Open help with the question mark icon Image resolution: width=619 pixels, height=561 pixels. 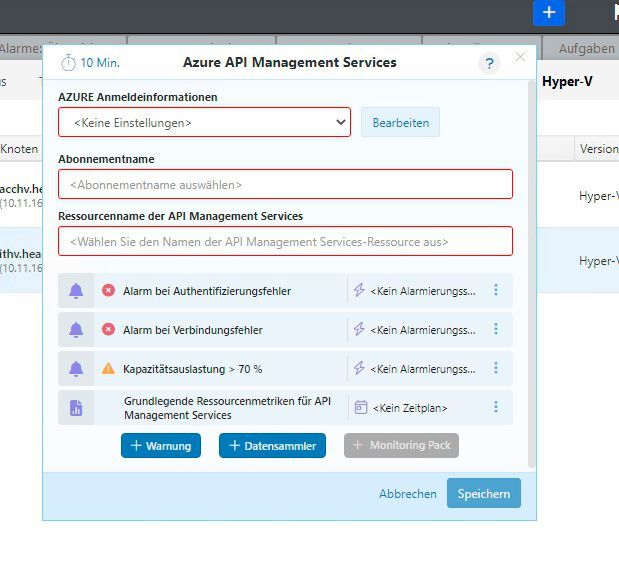point(489,63)
